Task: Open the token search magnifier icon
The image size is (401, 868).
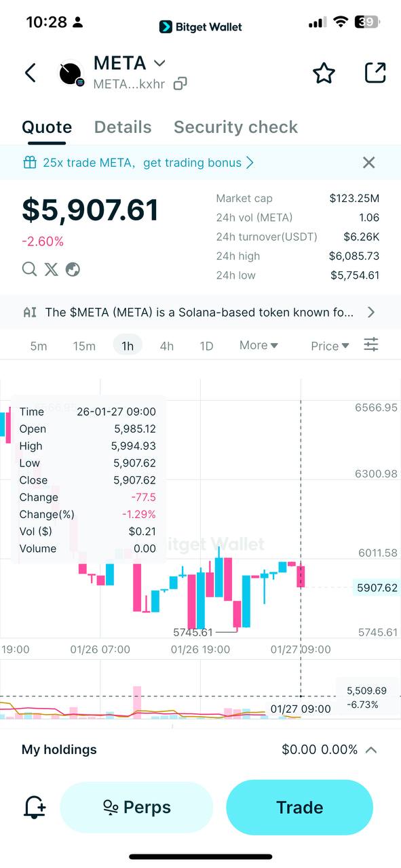Action: tap(29, 269)
